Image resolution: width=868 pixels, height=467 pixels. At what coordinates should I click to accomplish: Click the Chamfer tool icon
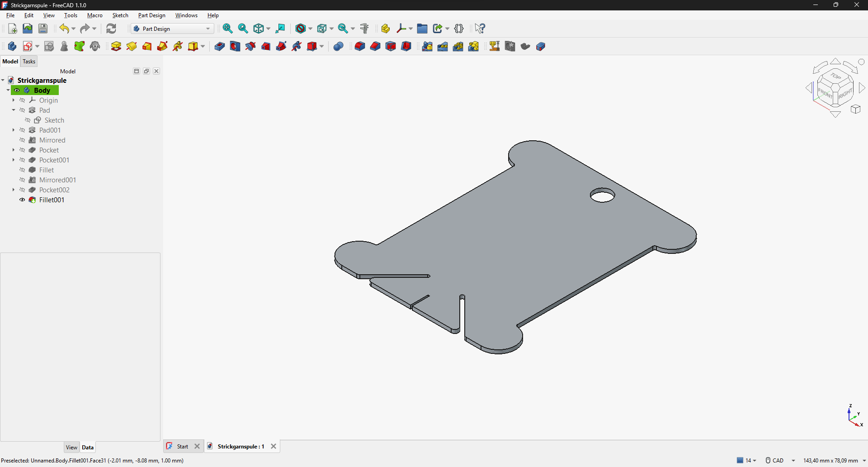[375, 46]
